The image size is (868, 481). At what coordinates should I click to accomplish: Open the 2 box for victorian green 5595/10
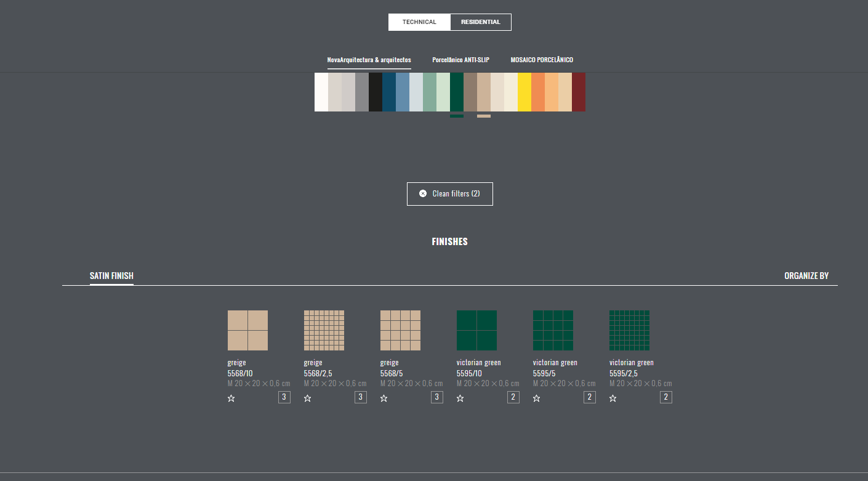(x=513, y=397)
